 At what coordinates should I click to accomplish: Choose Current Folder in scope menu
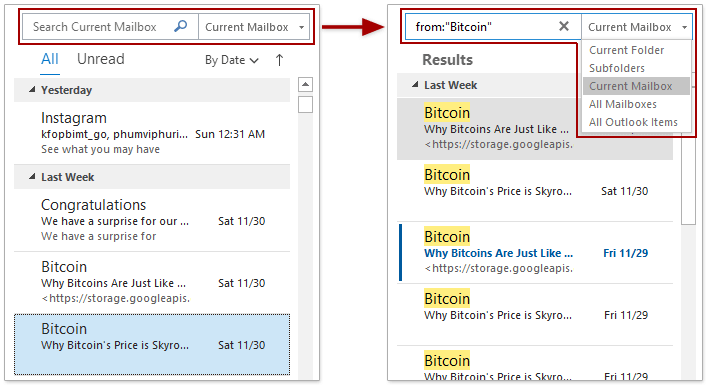(x=626, y=50)
